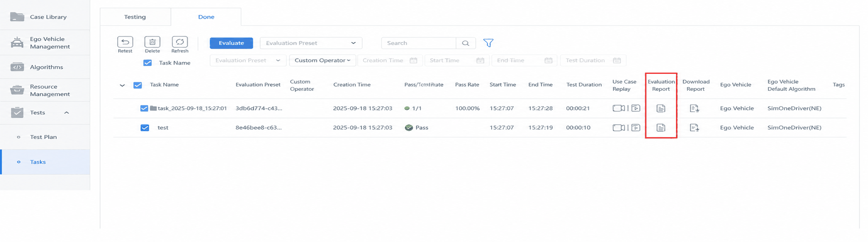Select Tasks submenu item
This screenshot has width=868, height=242.
click(x=45, y=162)
